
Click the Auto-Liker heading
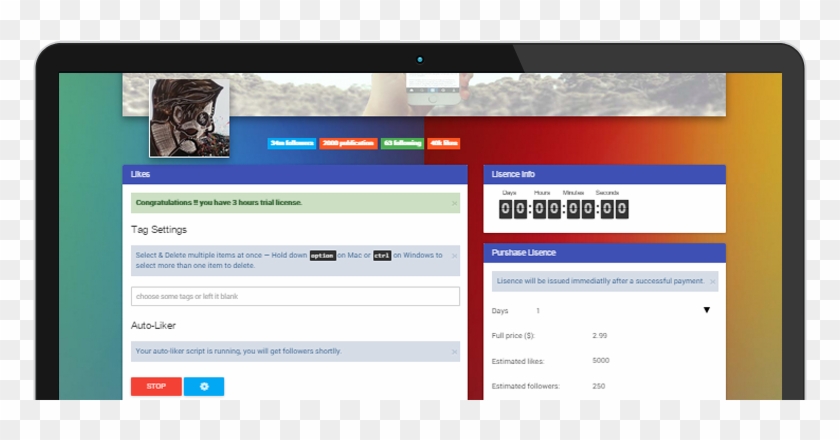tap(153, 325)
